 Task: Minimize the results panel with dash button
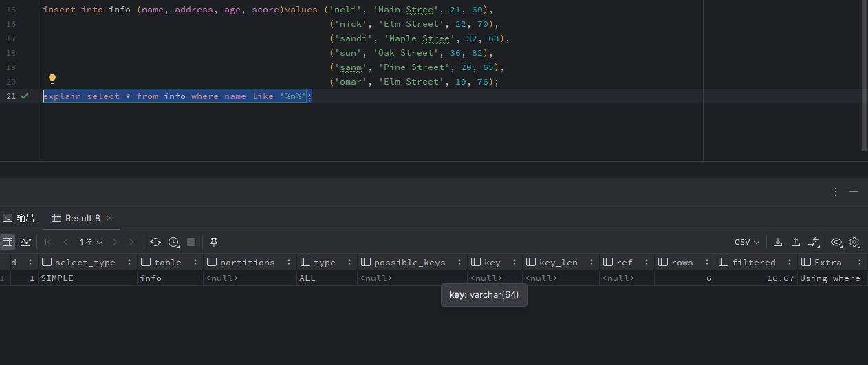854,192
